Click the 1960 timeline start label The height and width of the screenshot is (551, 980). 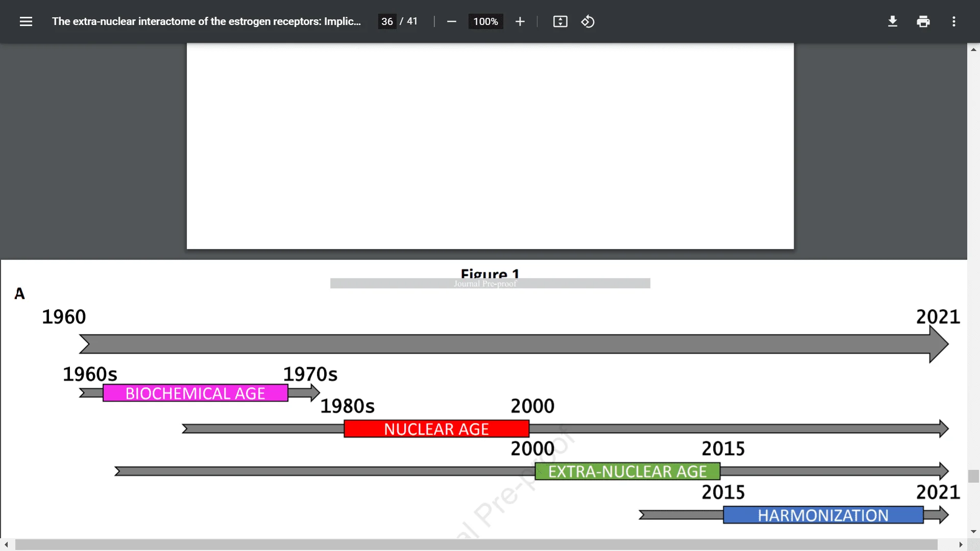tap(64, 317)
